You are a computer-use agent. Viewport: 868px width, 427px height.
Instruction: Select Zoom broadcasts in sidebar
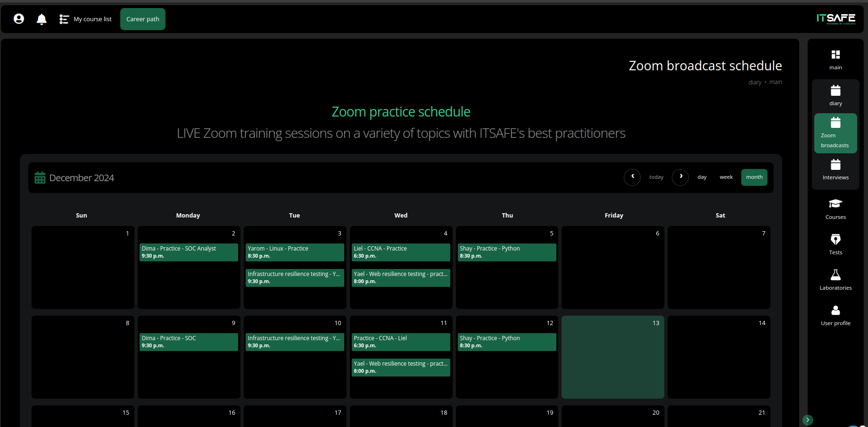(x=835, y=133)
